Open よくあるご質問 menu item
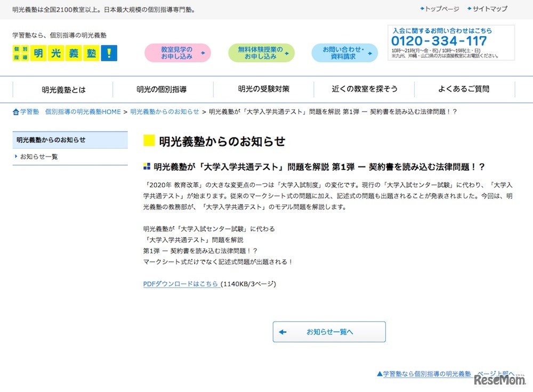This screenshot has height=392, width=533. click(x=464, y=89)
